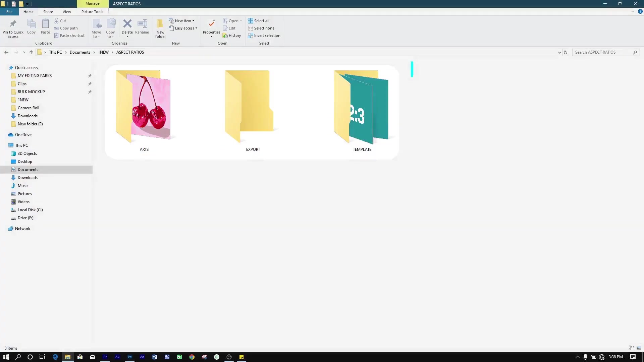Navigate to Documents via breadcrumb link
The image size is (644, 362).
(80, 52)
